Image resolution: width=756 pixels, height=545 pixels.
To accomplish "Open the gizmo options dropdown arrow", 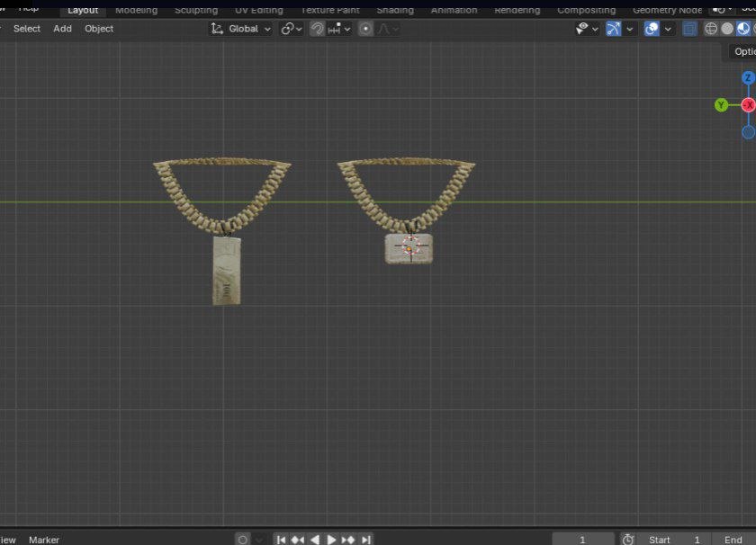I will click(x=630, y=29).
